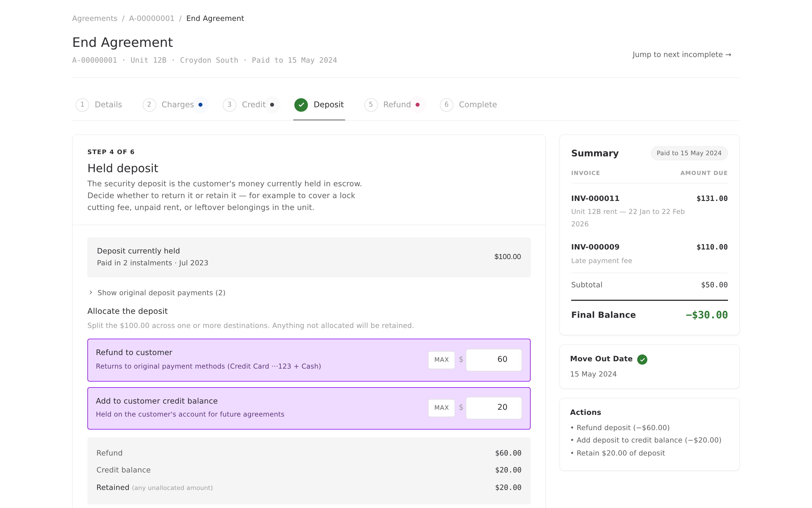Click the Credit balance $20.00 summary value
Image resolution: width=812 pixels, height=508 pixels.
[508, 470]
